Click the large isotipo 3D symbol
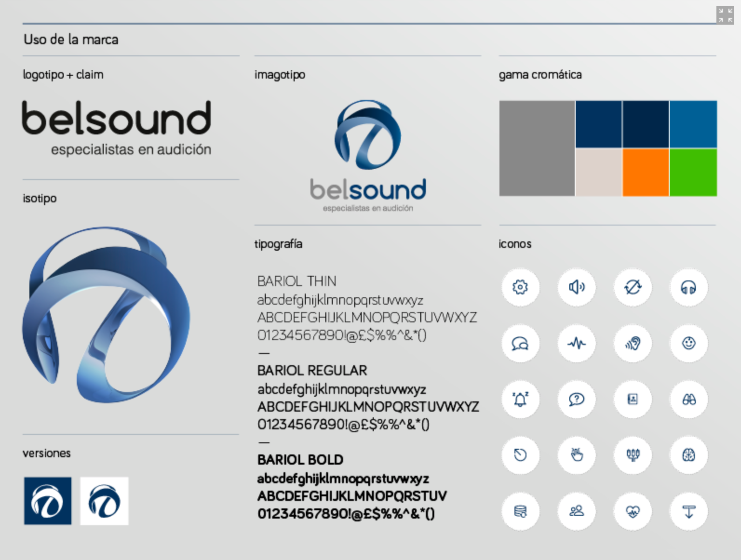Image resolution: width=741 pixels, height=560 pixels. point(106,314)
